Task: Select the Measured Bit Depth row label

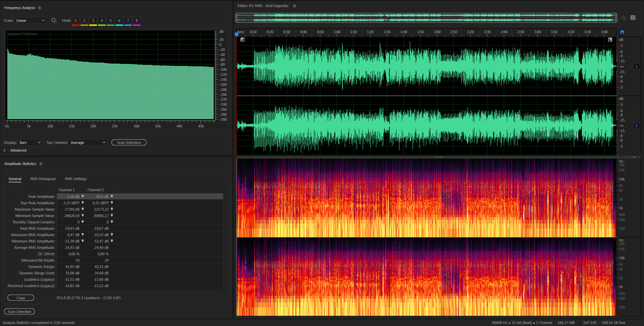Action: (39, 260)
